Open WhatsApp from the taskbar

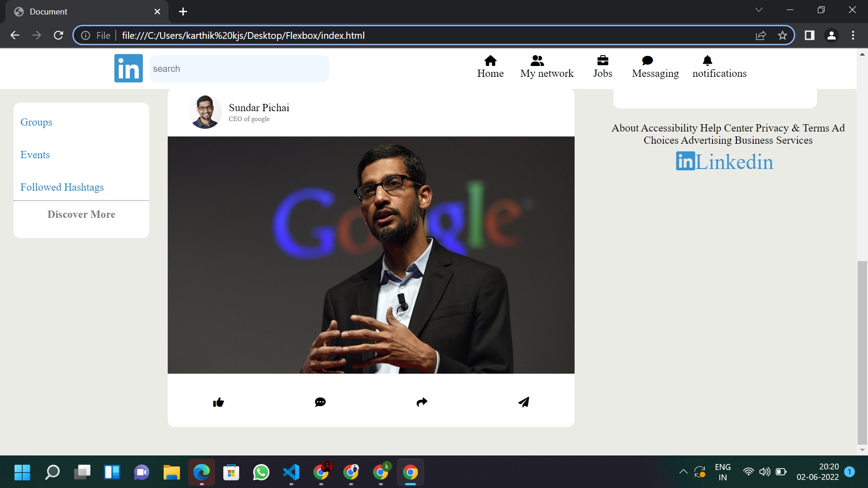(261, 472)
